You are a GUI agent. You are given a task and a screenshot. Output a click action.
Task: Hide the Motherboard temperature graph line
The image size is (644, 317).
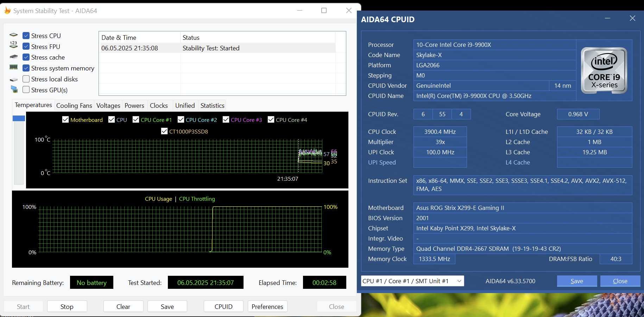pyautogui.click(x=65, y=120)
